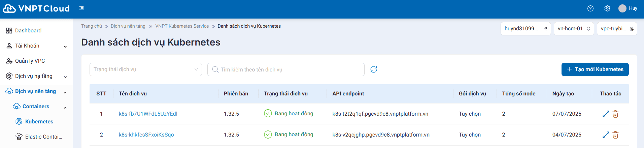
Task: Click expand icon for k8s-khkfesSFxoiKsSqo row
Action: click(x=606, y=135)
